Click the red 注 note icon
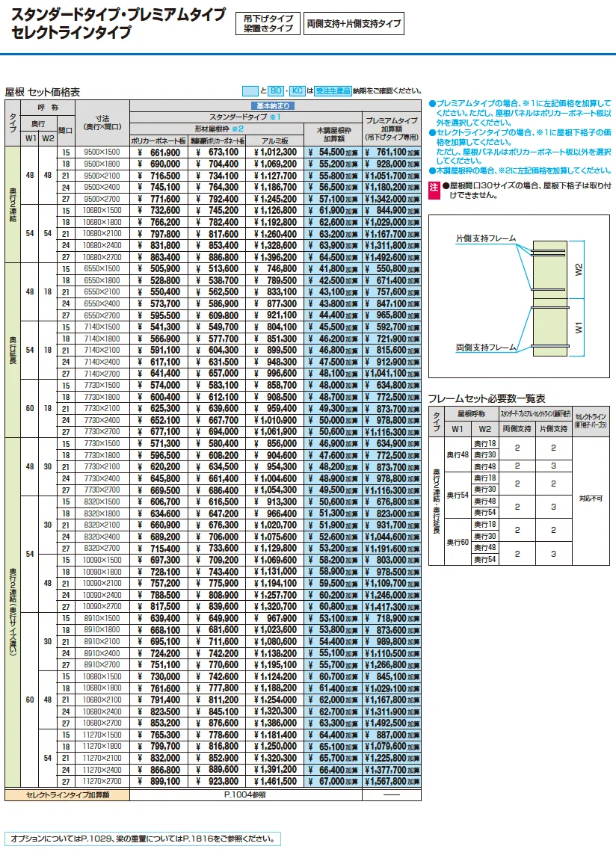The image size is (616, 855). [434, 191]
